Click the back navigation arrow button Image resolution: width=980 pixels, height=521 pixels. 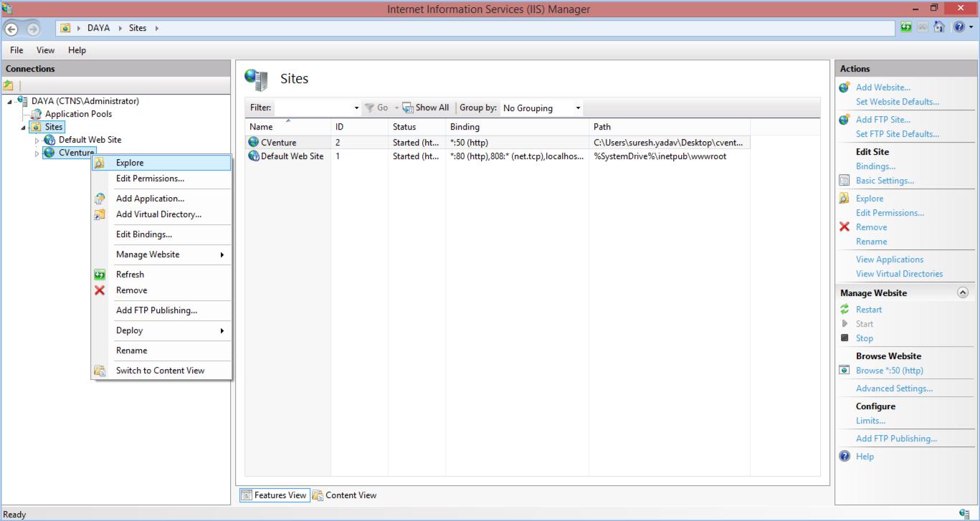11,28
